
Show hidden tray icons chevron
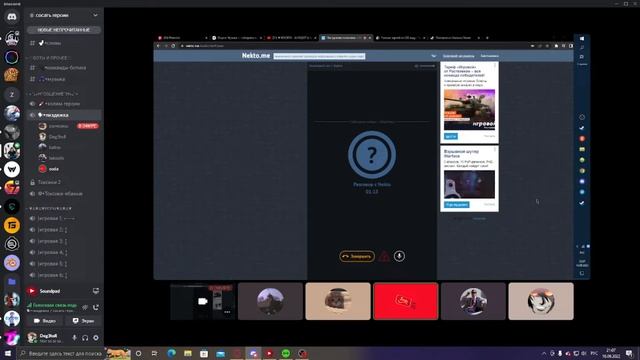coord(544,353)
